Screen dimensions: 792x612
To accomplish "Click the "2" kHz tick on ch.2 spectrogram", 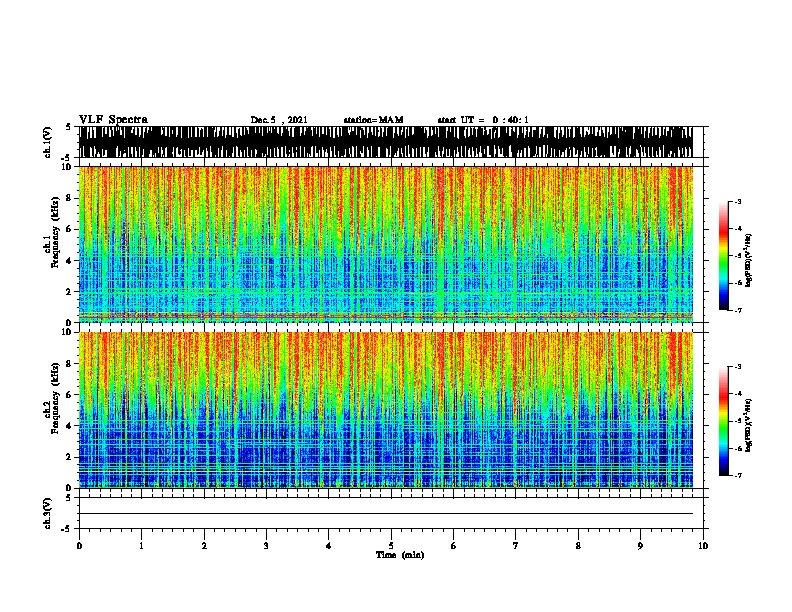I will pos(69,457).
